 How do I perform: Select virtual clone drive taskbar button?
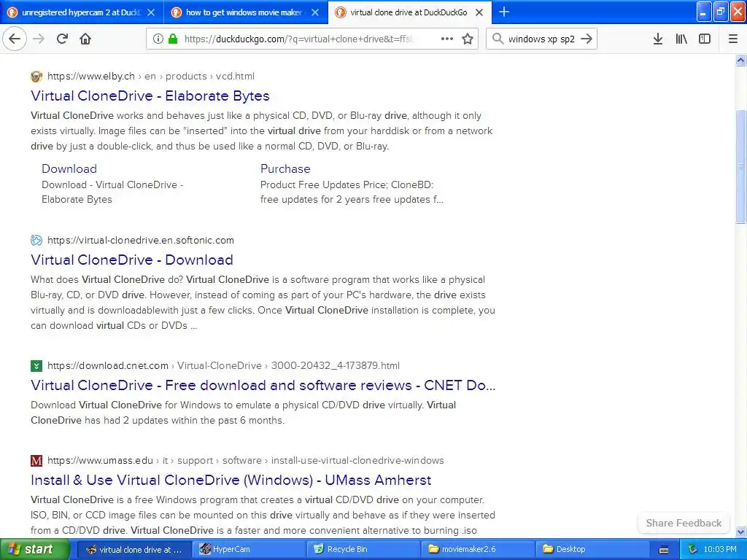click(134, 549)
